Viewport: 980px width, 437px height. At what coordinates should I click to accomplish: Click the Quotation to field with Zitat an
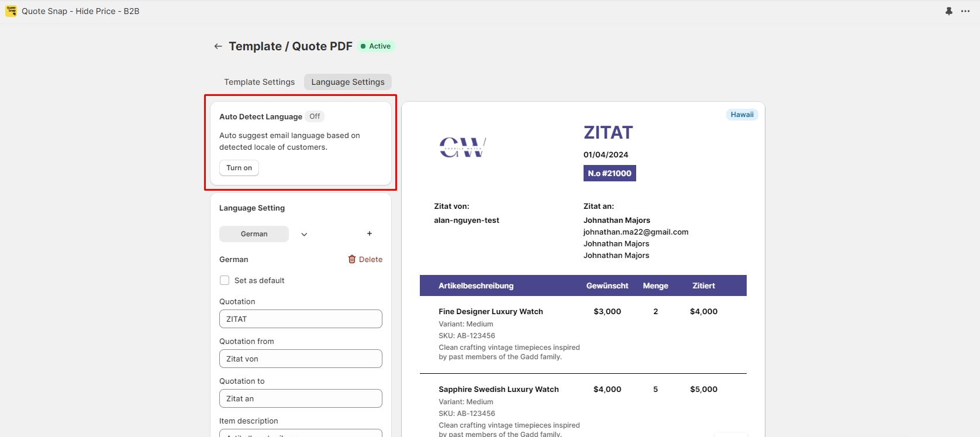pyautogui.click(x=301, y=398)
